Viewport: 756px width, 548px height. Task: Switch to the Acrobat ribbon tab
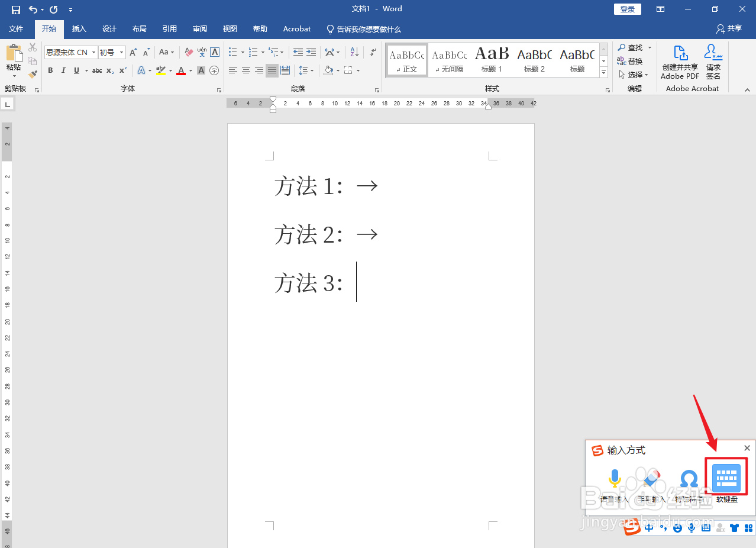296,28
